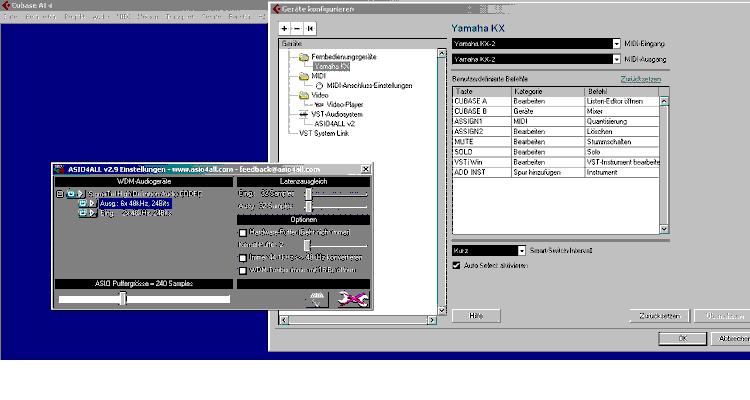Viewport: 750px width, 400px height.
Task: Click the bottom Zurücksetzen button
Action: (660, 316)
